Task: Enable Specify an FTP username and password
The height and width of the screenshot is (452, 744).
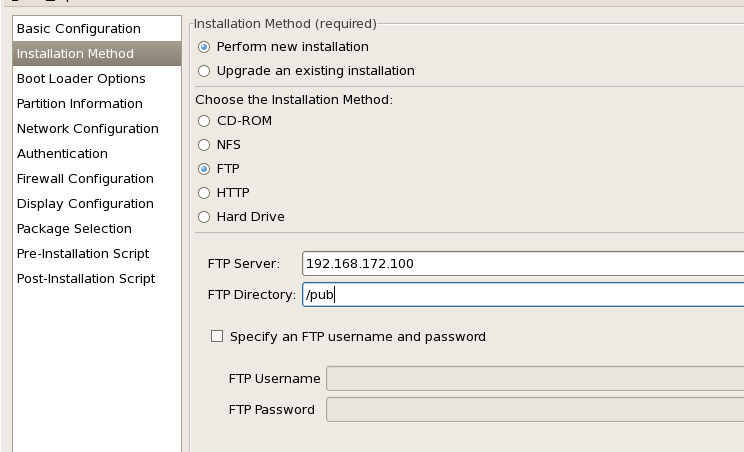Action: 217,337
